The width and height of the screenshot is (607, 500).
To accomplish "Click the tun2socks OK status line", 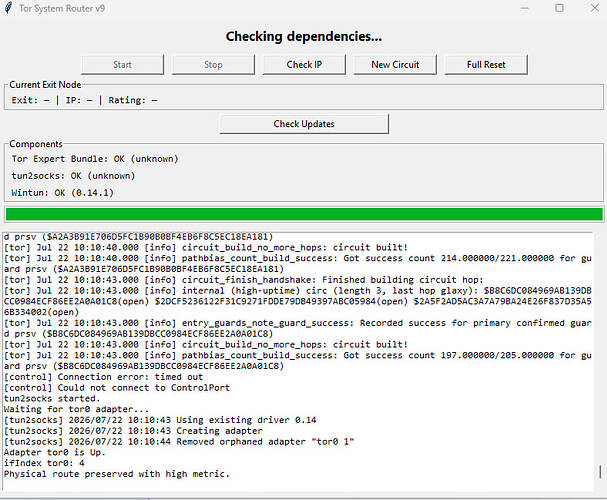I will coord(73,176).
